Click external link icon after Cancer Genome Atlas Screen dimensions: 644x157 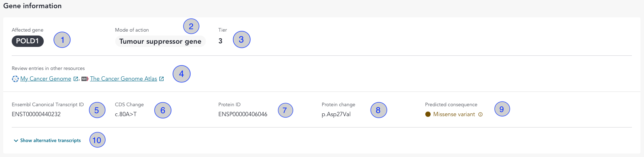point(161,79)
